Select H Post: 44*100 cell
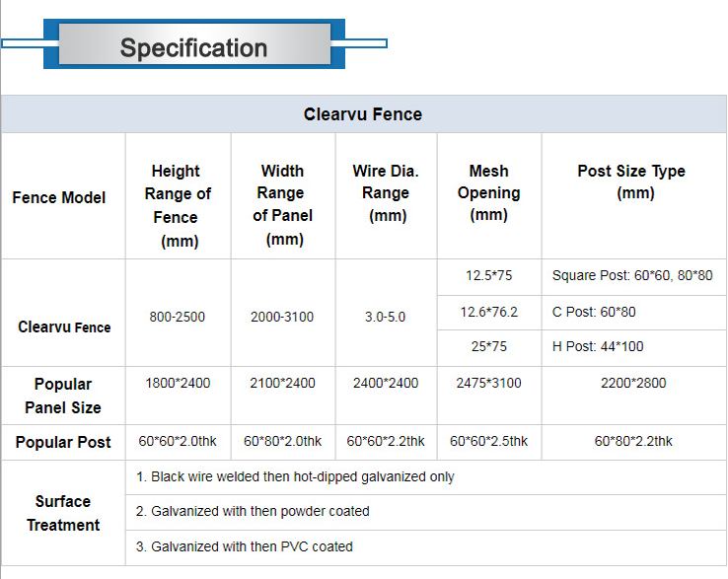 click(x=598, y=346)
